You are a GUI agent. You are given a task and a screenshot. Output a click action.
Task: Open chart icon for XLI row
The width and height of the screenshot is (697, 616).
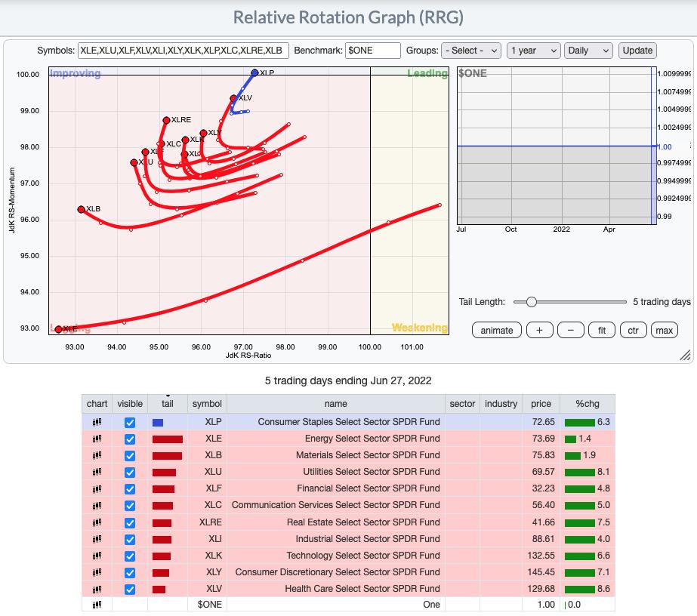click(x=97, y=540)
